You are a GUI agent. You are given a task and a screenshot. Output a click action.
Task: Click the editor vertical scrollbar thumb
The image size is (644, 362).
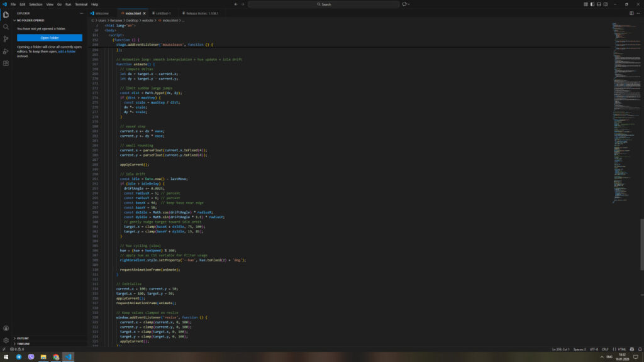(x=642, y=244)
